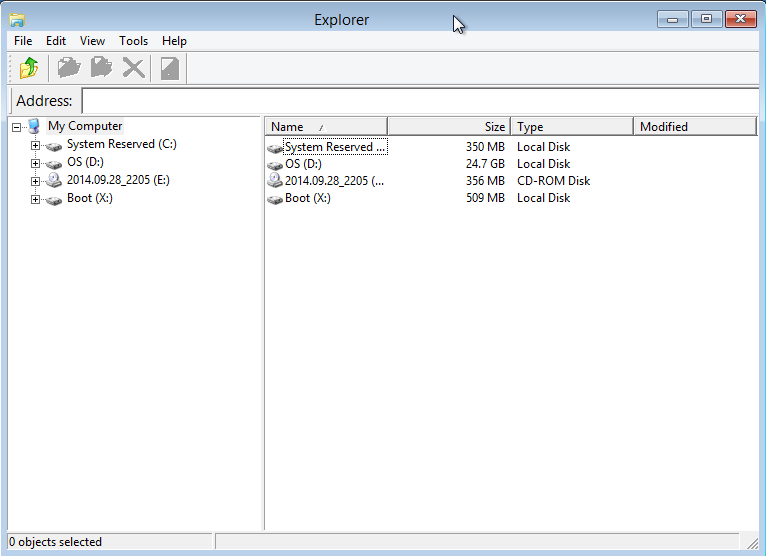Screen dimensions: 766x556
Task: Sort list by the Size column header
Action: click(449, 127)
